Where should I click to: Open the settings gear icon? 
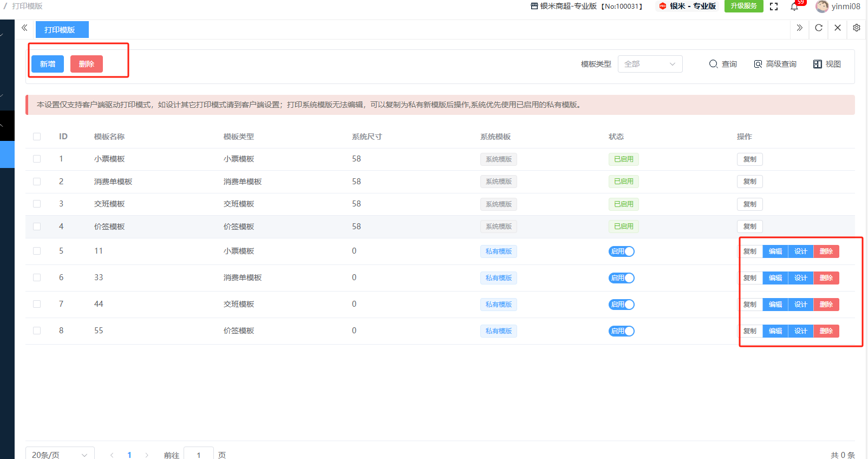(857, 28)
